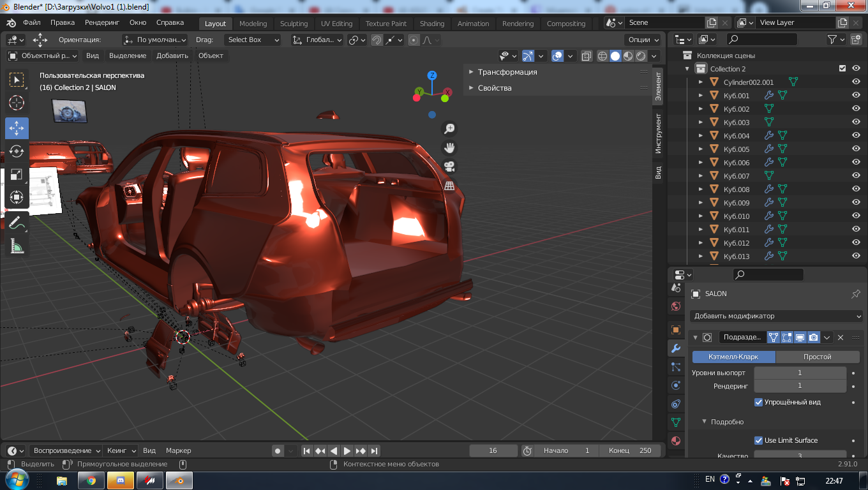Switch to the UV Editing workspace tab
Viewport: 868px width, 490px height.
point(336,24)
